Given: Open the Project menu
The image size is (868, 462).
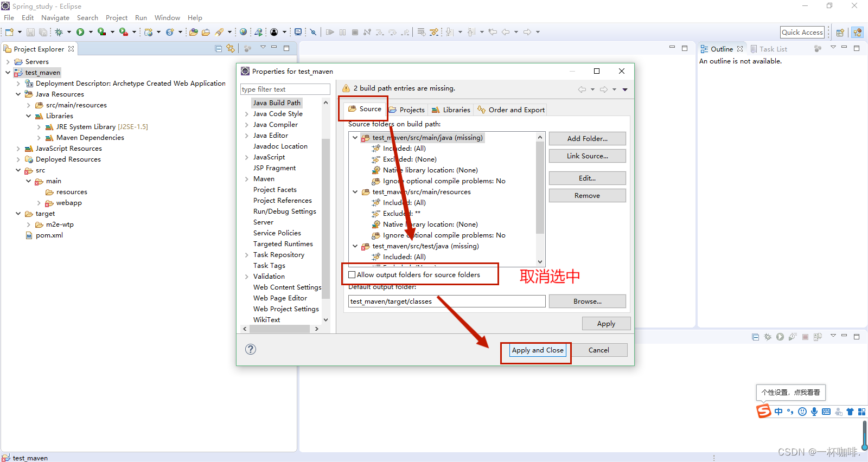Looking at the screenshot, I should click(x=117, y=18).
